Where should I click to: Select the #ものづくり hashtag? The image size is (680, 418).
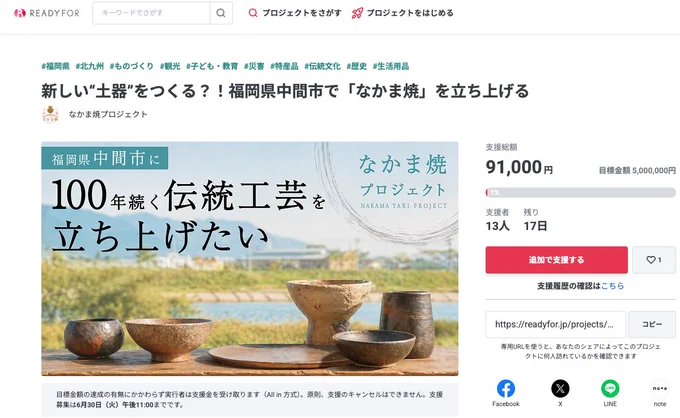[x=131, y=66]
